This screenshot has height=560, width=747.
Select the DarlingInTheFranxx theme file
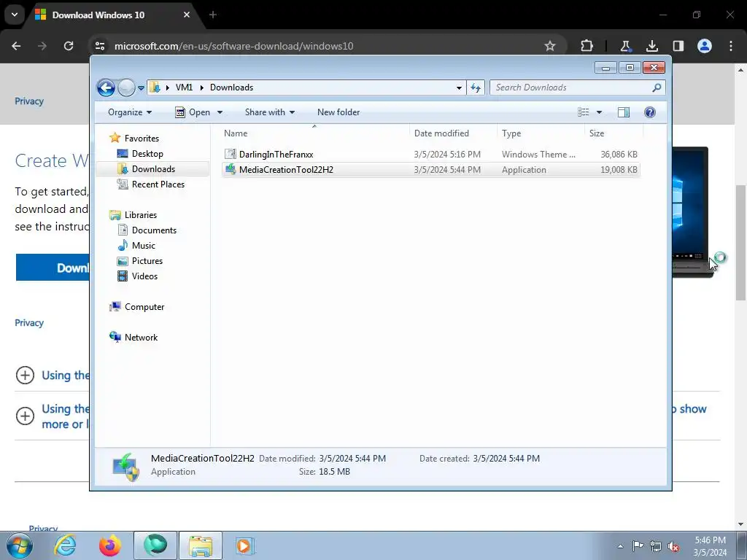(x=430, y=155)
